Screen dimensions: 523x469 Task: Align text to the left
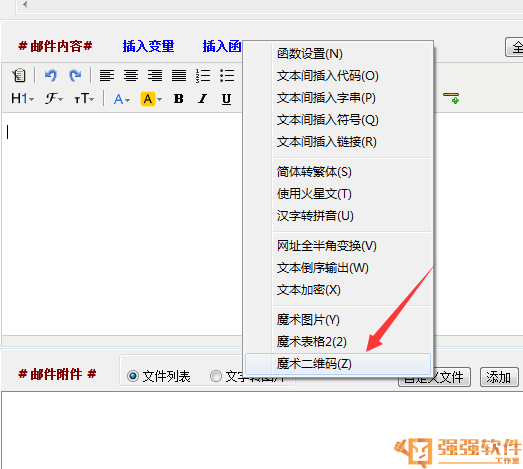(107, 75)
